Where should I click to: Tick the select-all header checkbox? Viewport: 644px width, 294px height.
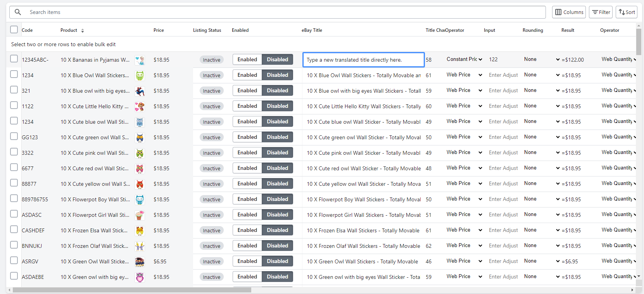[x=14, y=29]
